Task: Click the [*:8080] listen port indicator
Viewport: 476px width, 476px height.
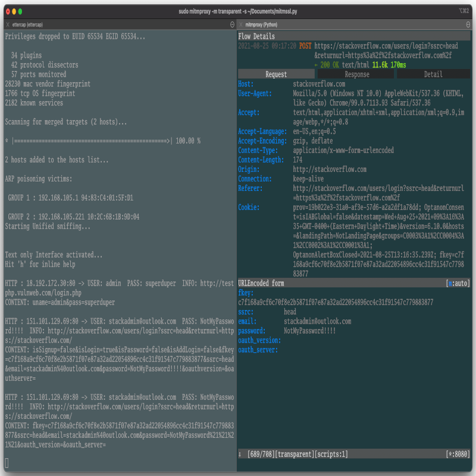Action: 458,454
